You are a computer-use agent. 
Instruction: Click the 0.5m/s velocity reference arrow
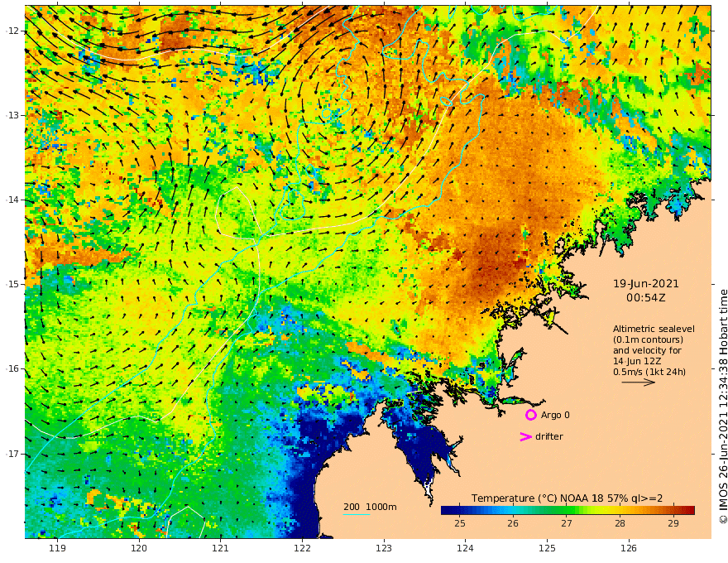point(639,383)
